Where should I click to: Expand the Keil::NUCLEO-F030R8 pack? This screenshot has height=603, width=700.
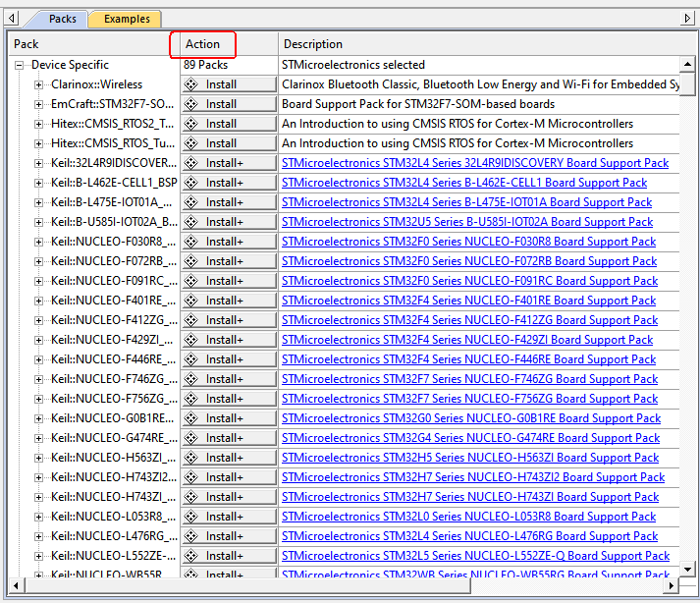(39, 243)
